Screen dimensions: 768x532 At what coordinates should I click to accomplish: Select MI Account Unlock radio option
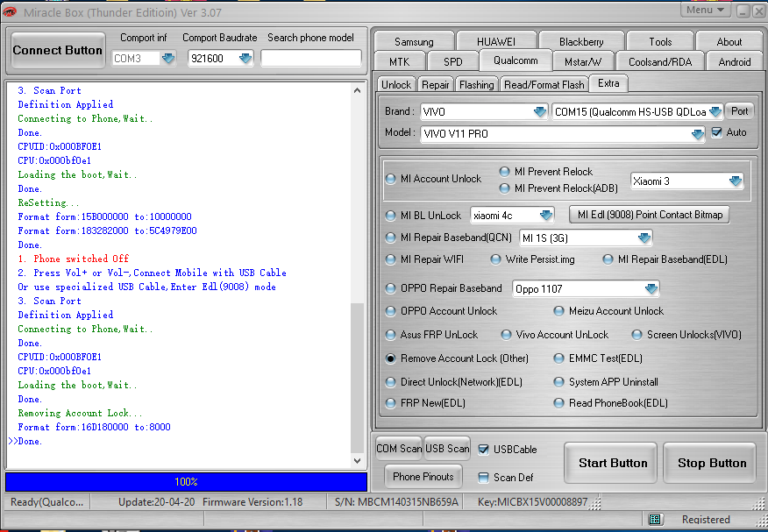[x=390, y=179]
